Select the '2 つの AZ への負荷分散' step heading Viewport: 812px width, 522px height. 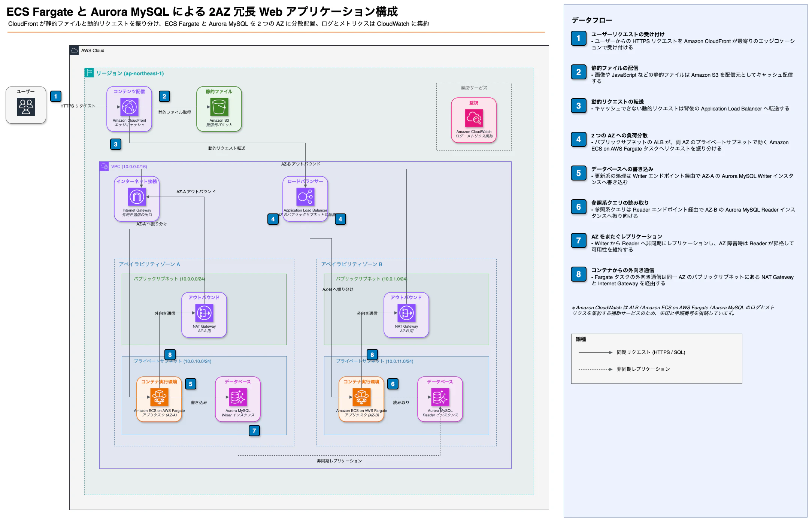619,135
